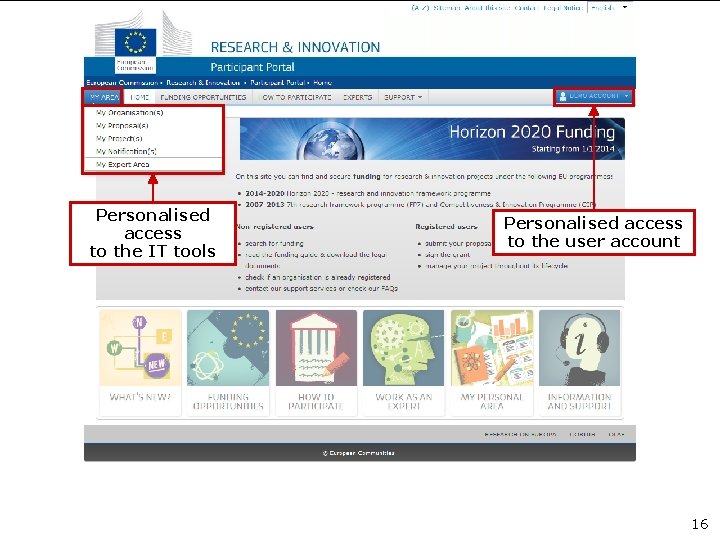Select My Organisation(s) from the menu

(x=129, y=112)
